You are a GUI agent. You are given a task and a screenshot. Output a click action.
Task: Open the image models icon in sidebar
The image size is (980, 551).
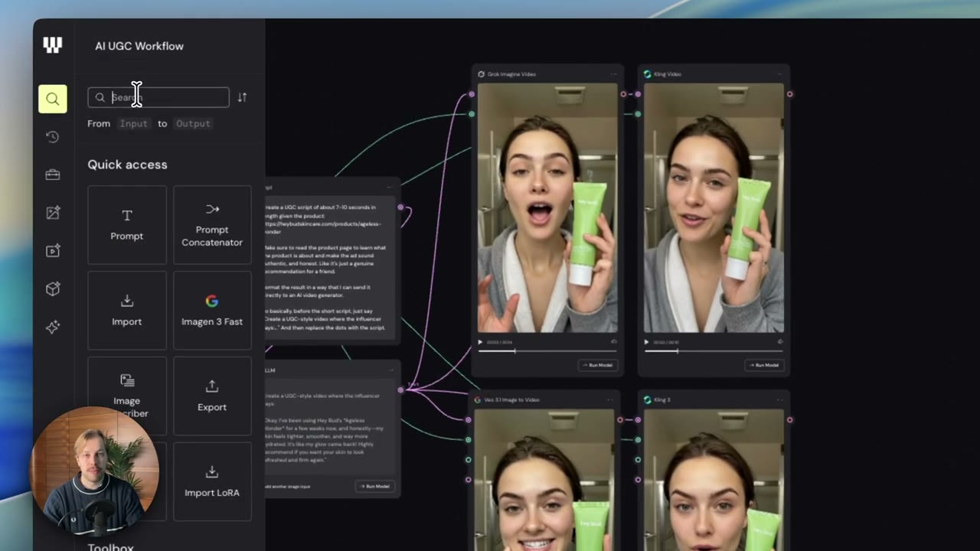point(53,213)
